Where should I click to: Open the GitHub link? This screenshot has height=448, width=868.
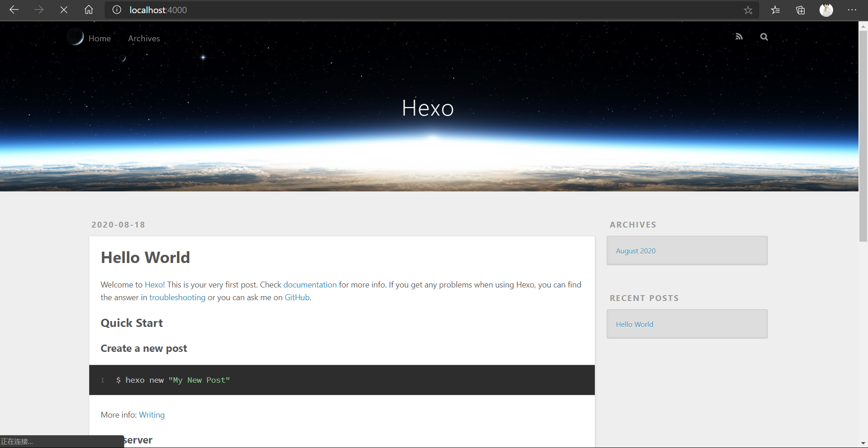[x=297, y=297]
